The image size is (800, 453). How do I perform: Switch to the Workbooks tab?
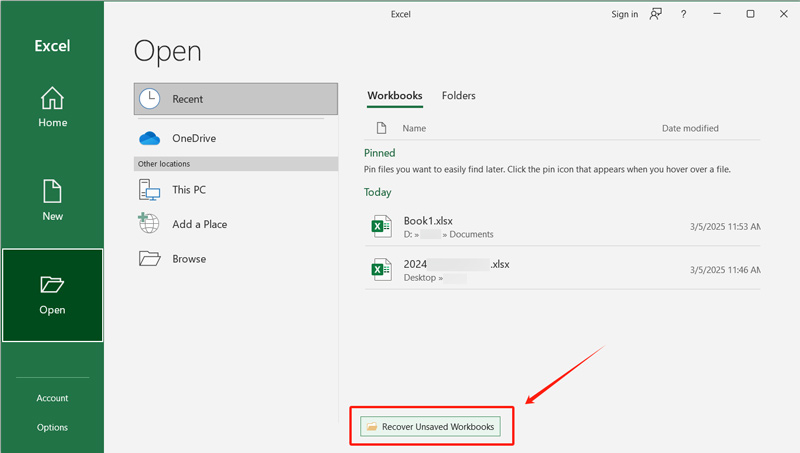pyautogui.click(x=394, y=96)
